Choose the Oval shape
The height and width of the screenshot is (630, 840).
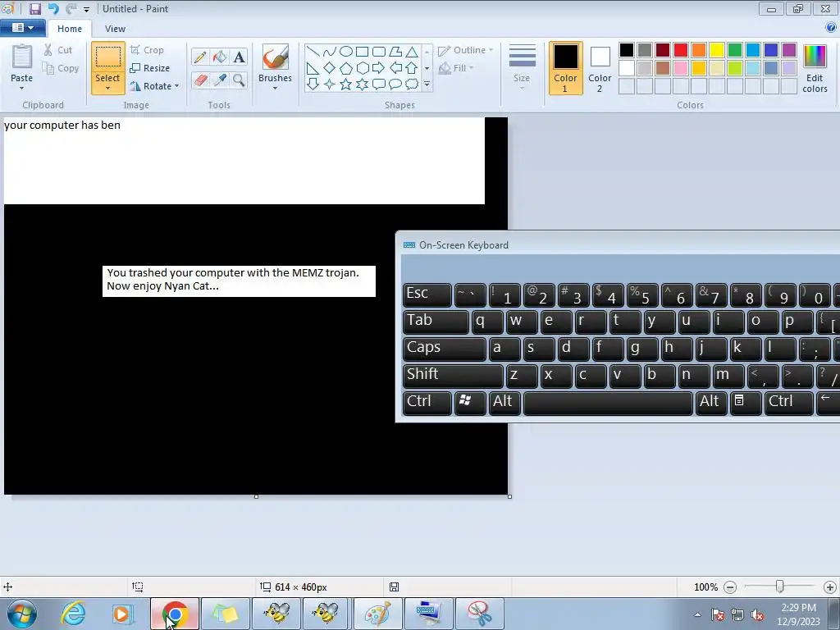[346, 52]
